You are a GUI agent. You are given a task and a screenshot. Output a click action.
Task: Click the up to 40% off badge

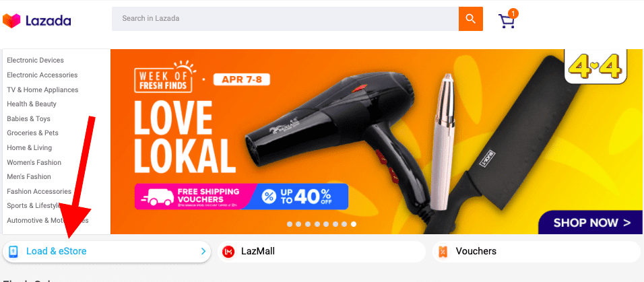[303, 197]
